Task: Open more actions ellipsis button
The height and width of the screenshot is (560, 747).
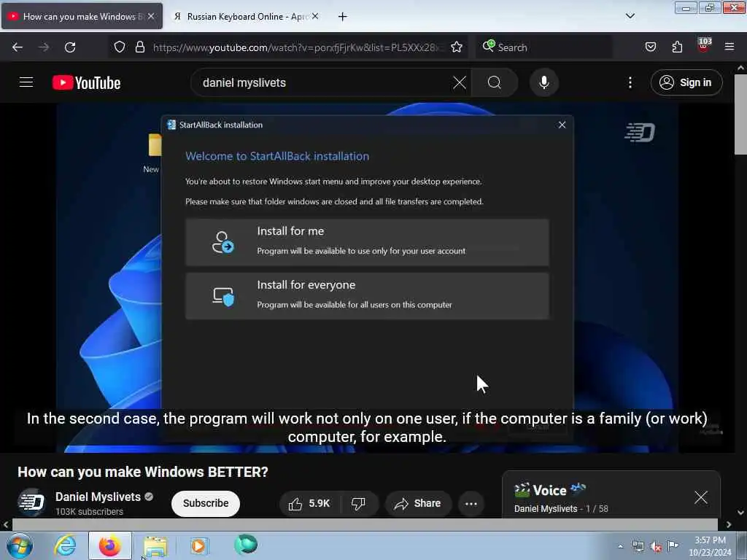Action: (x=471, y=503)
